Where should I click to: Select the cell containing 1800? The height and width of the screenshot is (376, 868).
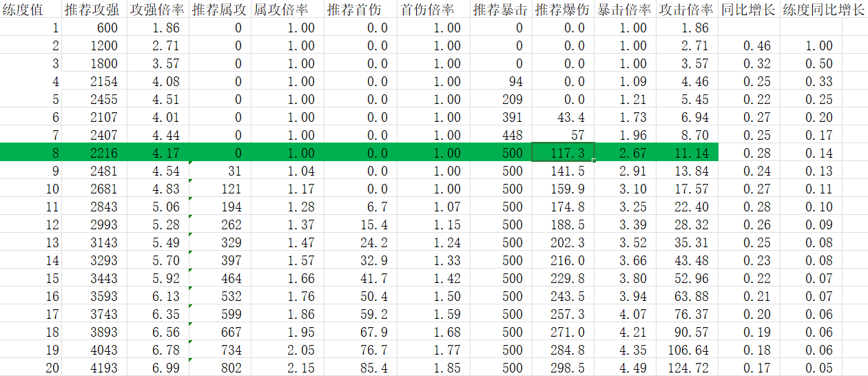point(94,64)
